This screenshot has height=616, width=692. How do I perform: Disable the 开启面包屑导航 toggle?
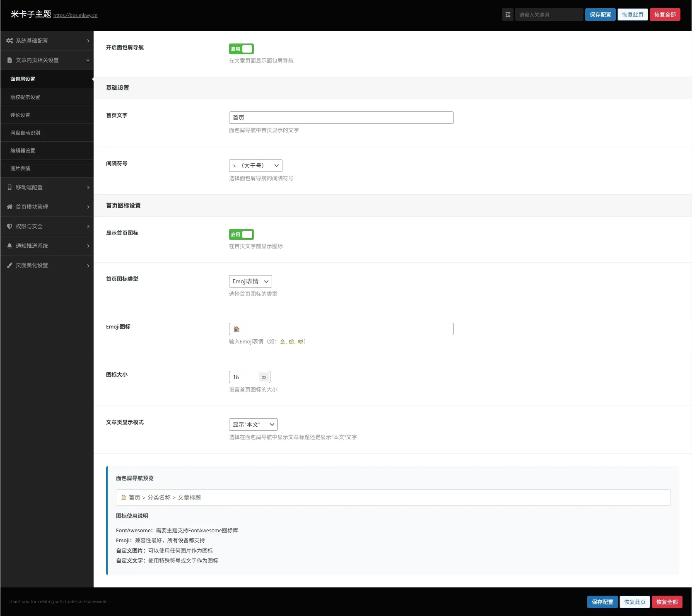click(x=241, y=49)
